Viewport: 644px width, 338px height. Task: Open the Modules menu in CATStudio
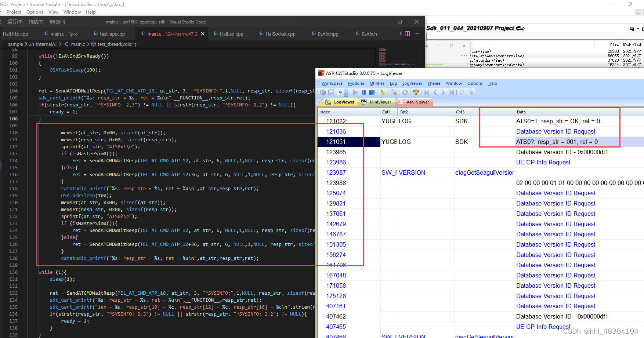(x=356, y=83)
